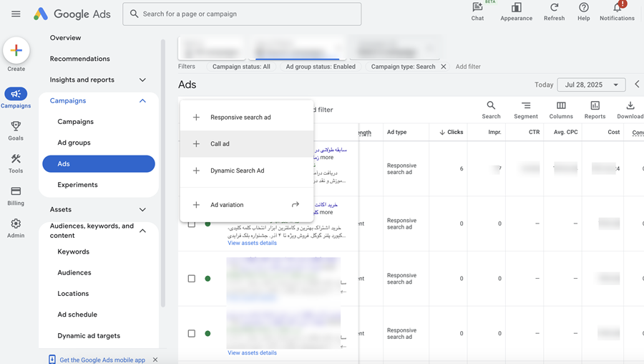644x364 pixels.
Task: Open the Jul 28, 2025 date dropdown
Action: [x=591, y=85]
